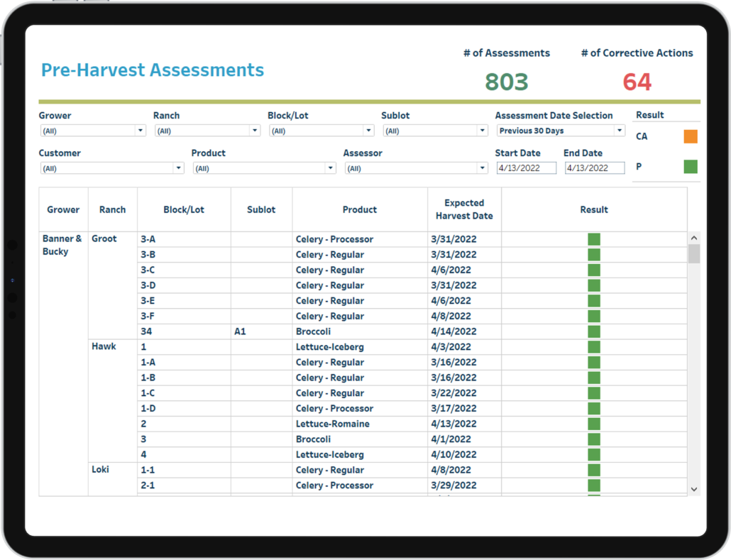
Task: Click the End Date input field
Action: [x=594, y=168]
